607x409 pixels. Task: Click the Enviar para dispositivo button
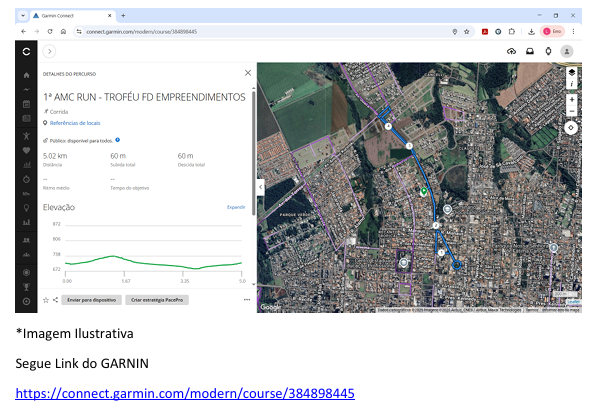pos(90,299)
